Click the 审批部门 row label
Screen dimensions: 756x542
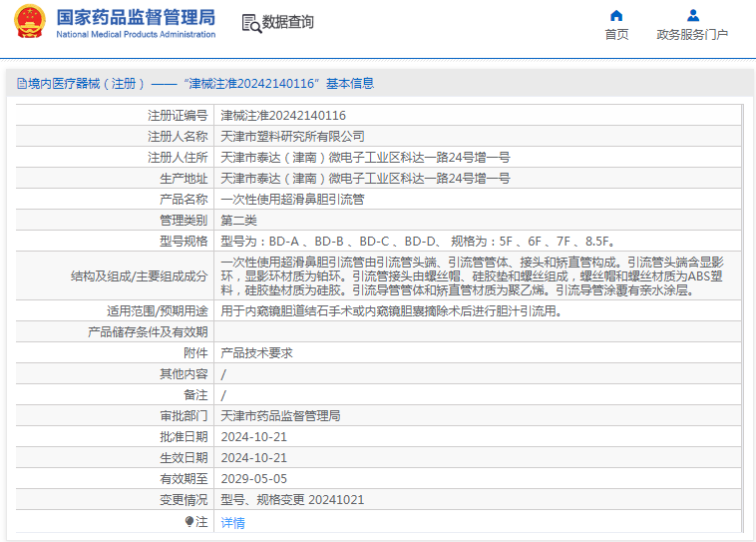184,416
